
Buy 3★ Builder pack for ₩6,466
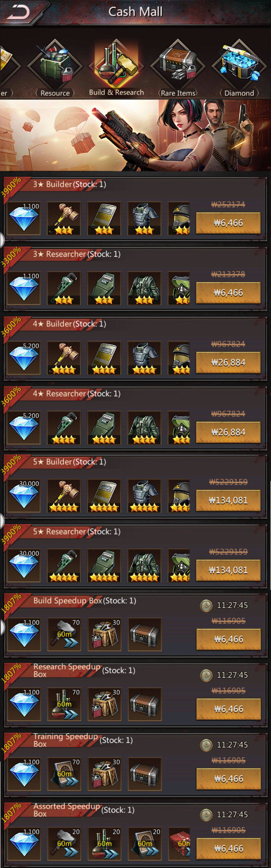[228, 223]
